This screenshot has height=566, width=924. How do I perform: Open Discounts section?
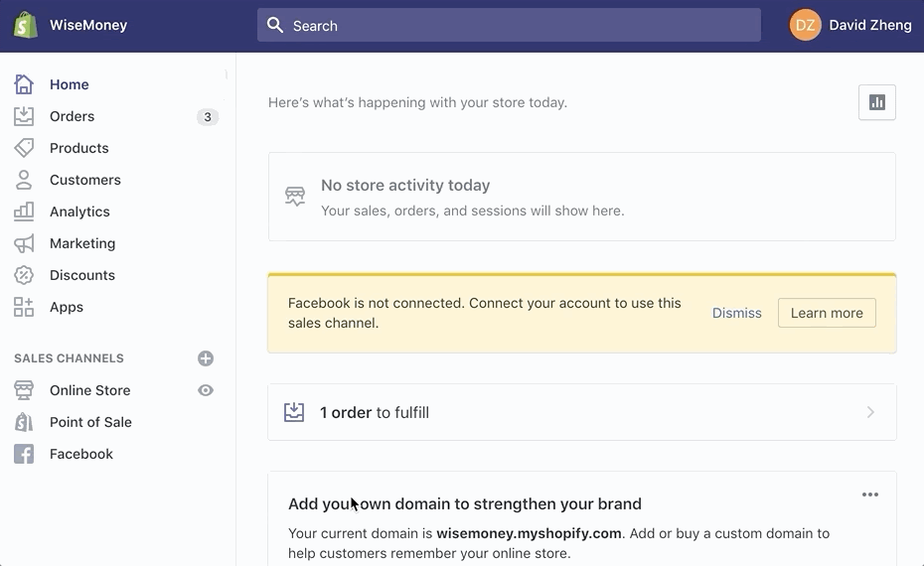click(81, 275)
